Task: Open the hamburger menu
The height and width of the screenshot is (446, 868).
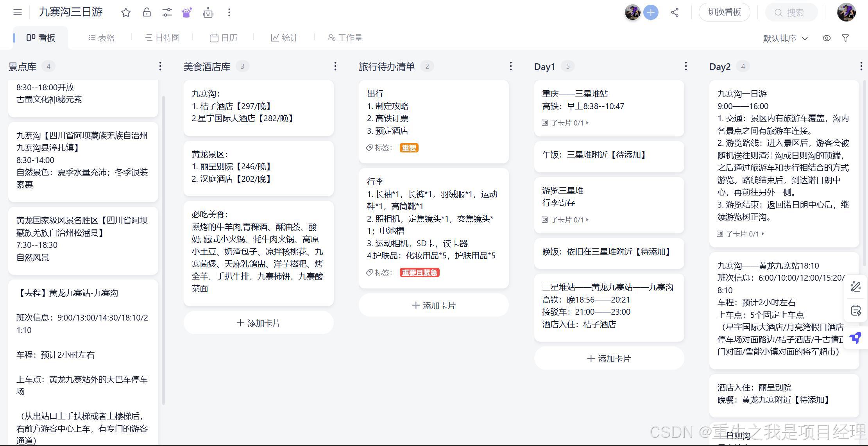Action: pos(18,12)
